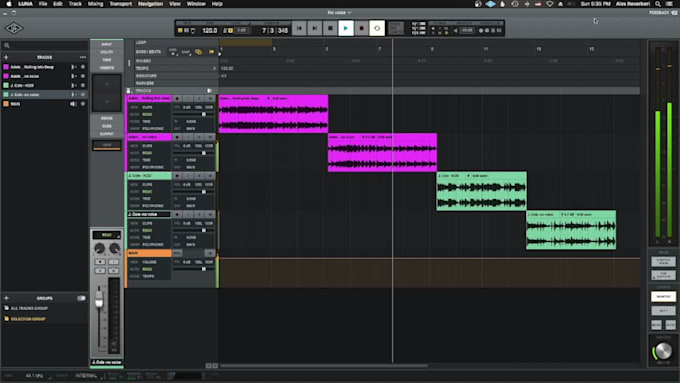This screenshot has width=680, height=383.
Task: Toggle the transport Loop button
Action: click(x=377, y=28)
